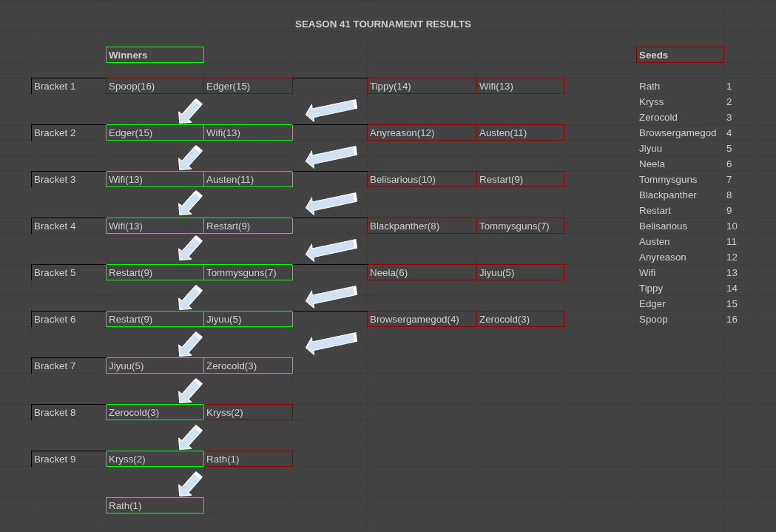This screenshot has width=776, height=532.
Task: Click Browsergamegod in the Seeds list
Action: [x=677, y=132]
